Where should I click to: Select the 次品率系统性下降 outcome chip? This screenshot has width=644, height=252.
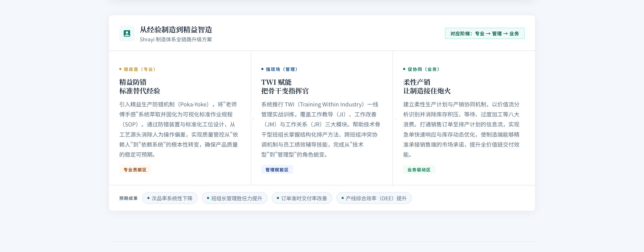[170, 198]
